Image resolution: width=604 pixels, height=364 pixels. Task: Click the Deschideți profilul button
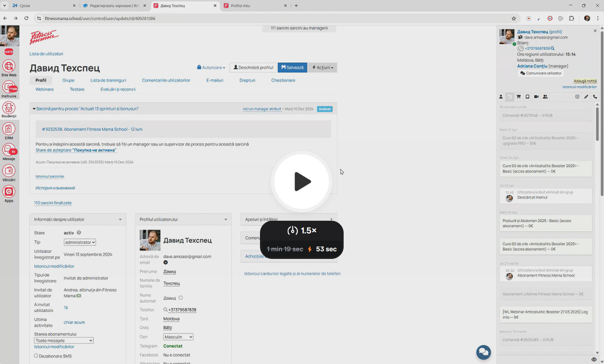pyautogui.click(x=253, y=68)
